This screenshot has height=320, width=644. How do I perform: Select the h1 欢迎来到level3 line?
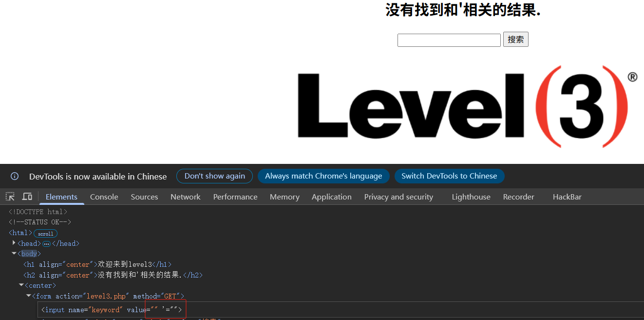[x=97, y=264]
